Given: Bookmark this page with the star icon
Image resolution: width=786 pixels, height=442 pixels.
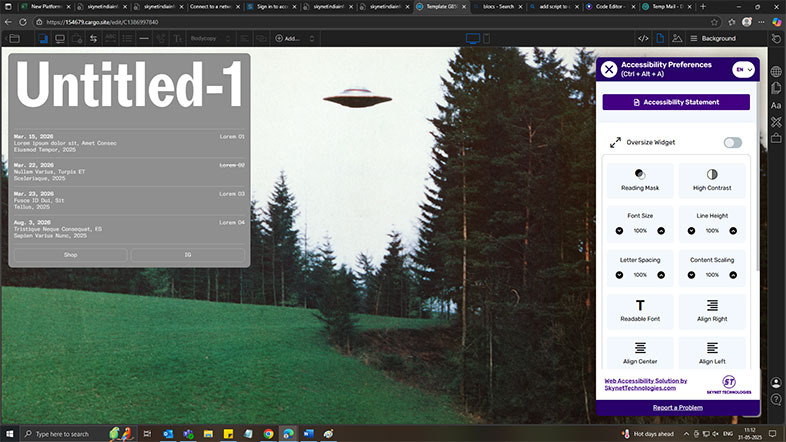Looking at the screenshot, I should click(x=714, y=22).
